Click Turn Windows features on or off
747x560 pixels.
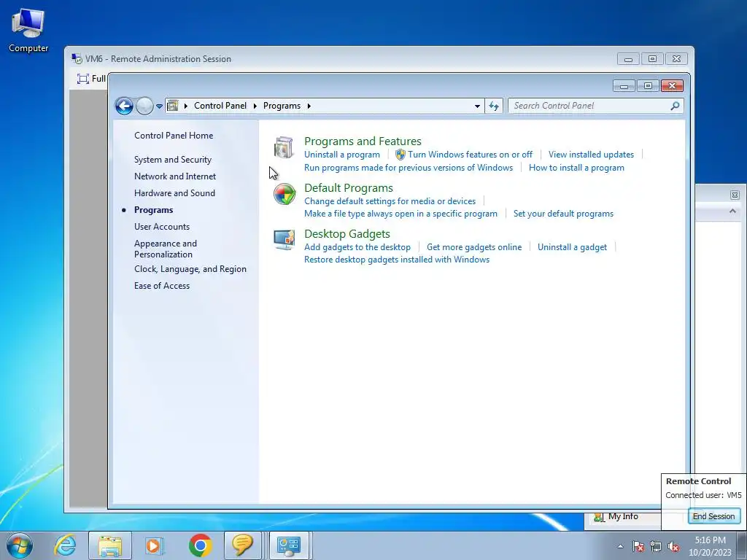pos(470,155)
